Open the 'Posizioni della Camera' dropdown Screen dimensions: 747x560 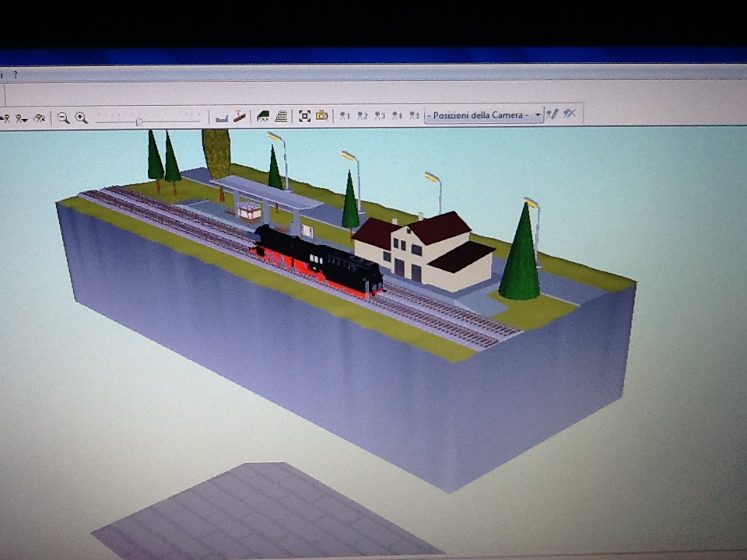coord(484,115)
